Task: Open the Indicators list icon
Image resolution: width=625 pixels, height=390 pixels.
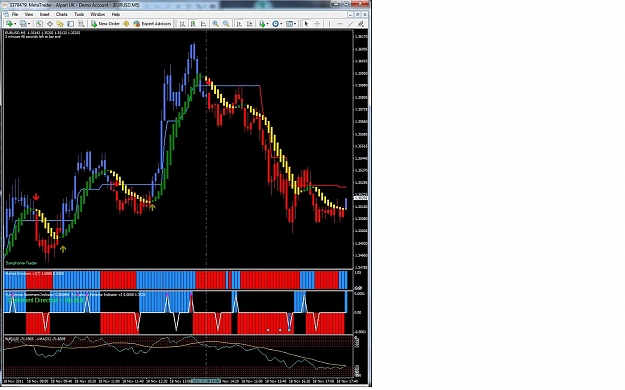Action: (x=261, y=24)
